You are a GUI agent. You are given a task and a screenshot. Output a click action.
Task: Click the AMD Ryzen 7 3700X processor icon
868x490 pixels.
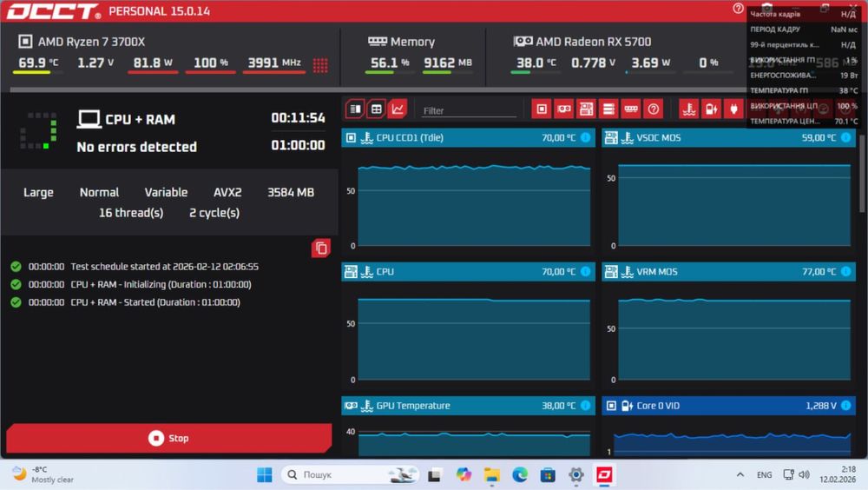pyautogui.click(x=25, y=42)
